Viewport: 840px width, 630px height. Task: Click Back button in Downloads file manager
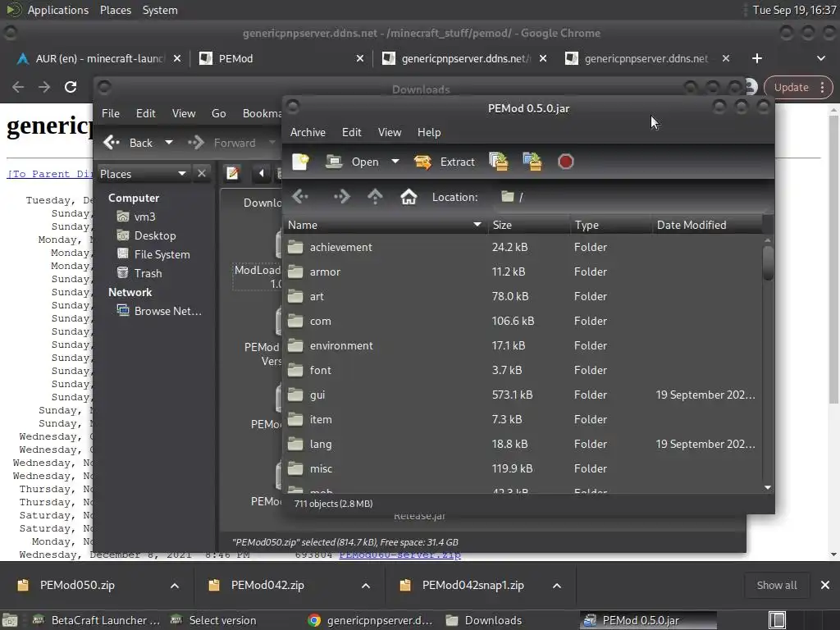[x=129, y=143]
